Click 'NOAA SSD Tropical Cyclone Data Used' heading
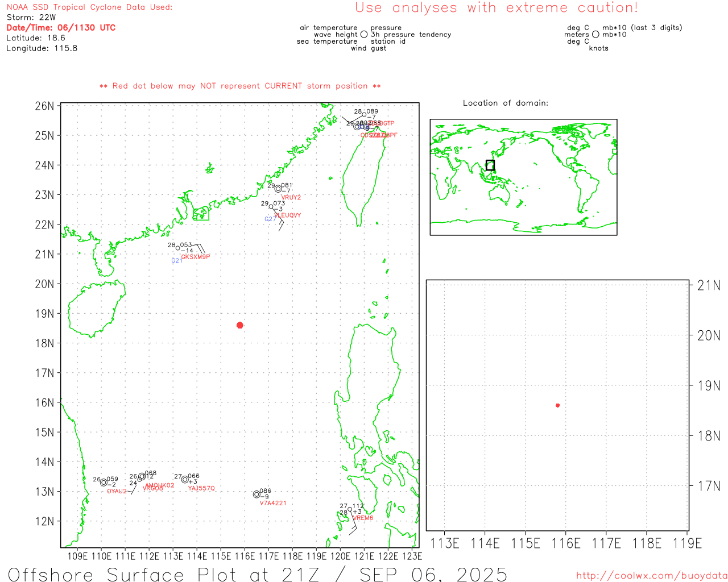The image size is (728, 582). pos(89,7)
